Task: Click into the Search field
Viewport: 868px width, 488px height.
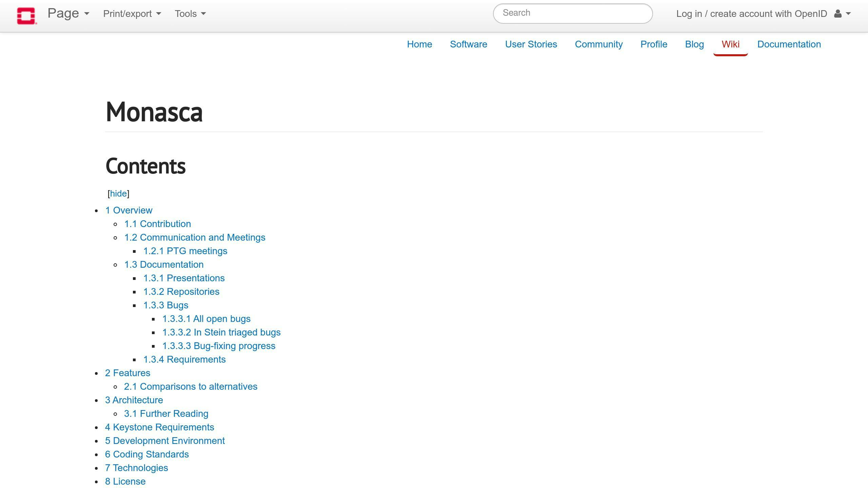Action: [572, 13]
